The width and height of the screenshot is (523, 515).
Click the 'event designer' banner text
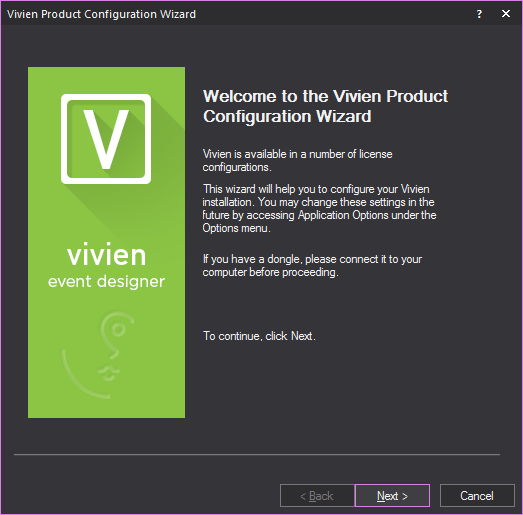pos(106,282)
